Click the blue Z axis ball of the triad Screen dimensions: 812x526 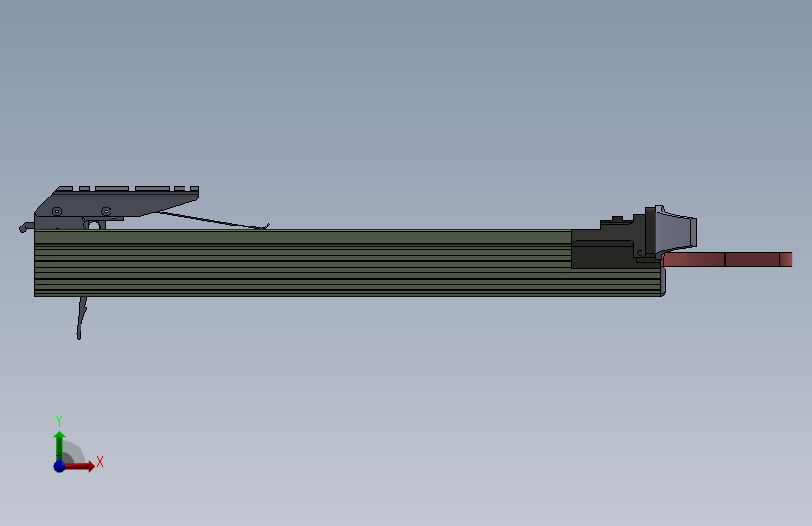[59, 466]
